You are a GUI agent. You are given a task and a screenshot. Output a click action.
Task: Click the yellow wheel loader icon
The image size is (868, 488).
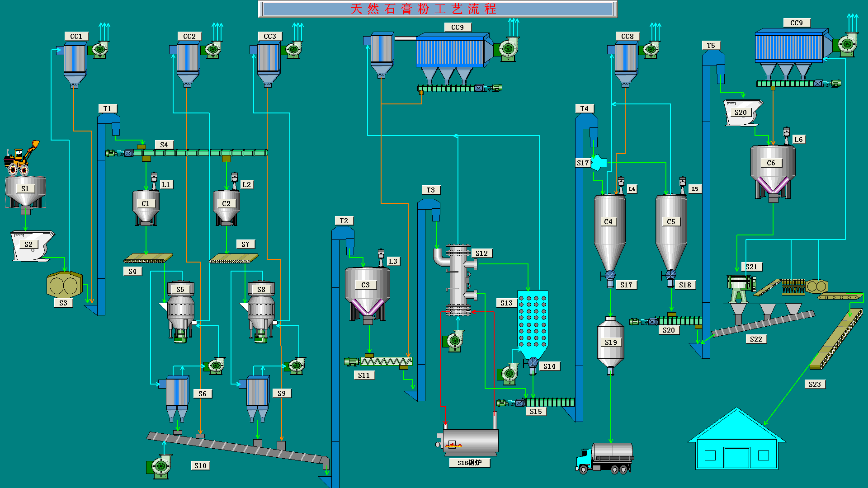20,158
